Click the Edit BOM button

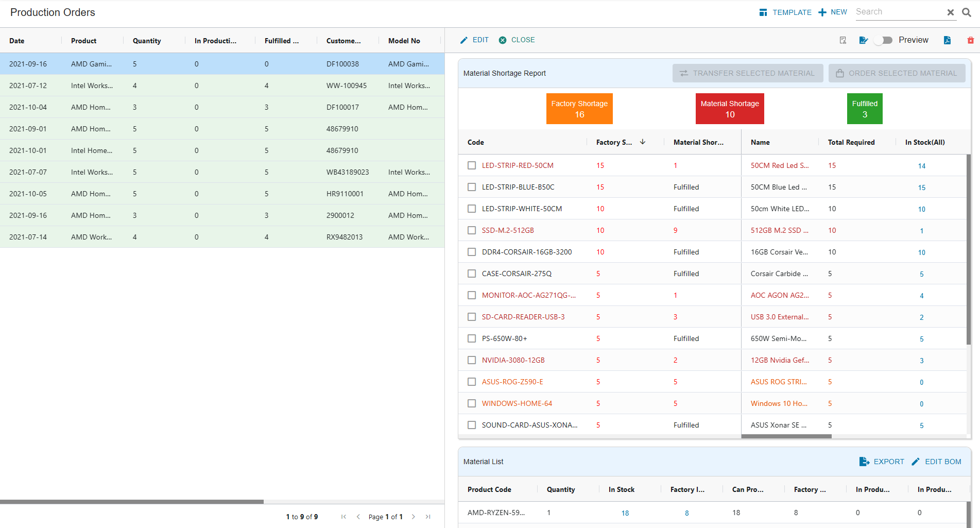pos(936,462)
